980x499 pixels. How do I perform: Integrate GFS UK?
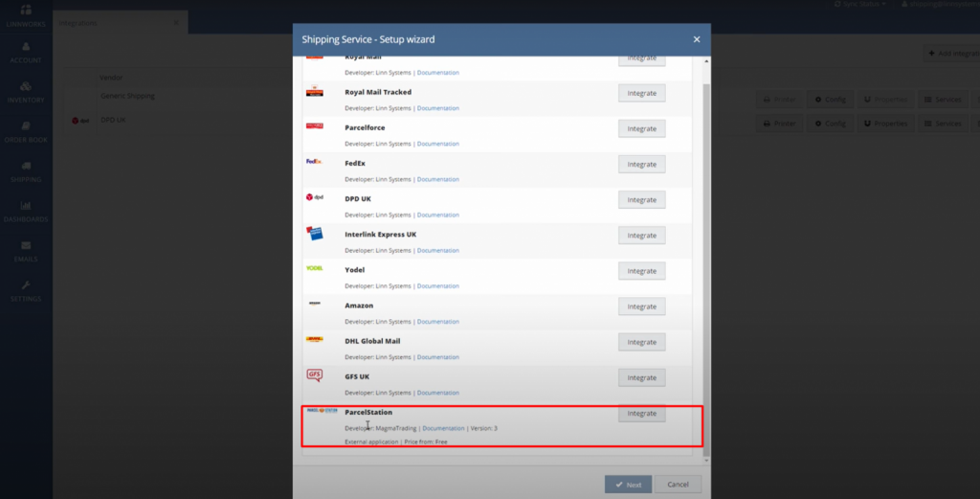pyautogui.click(x=642, y=378)
